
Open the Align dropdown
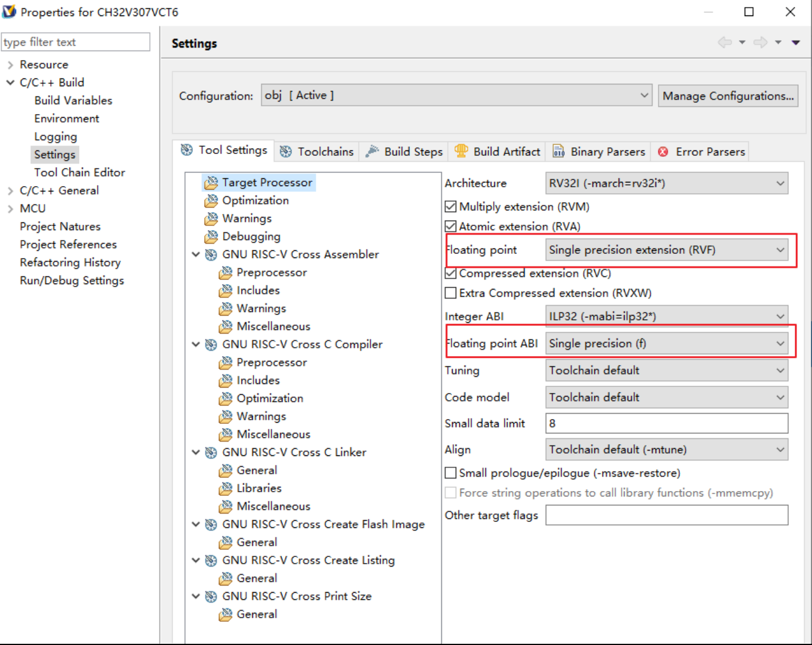667,449
